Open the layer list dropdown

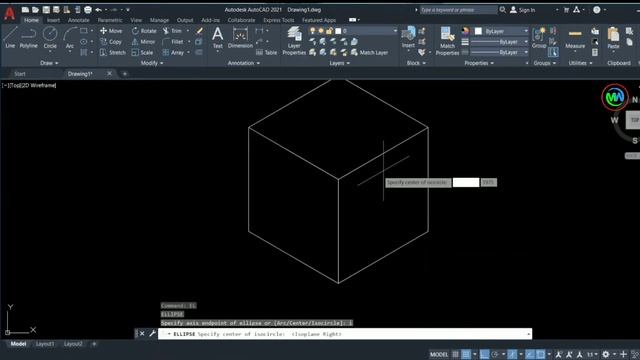tap(395, 31)
